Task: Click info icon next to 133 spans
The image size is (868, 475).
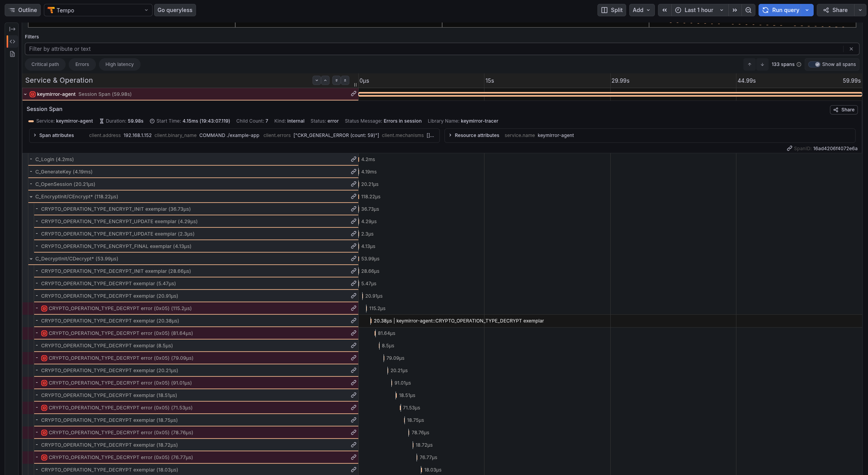Action: tap(799, 64)
